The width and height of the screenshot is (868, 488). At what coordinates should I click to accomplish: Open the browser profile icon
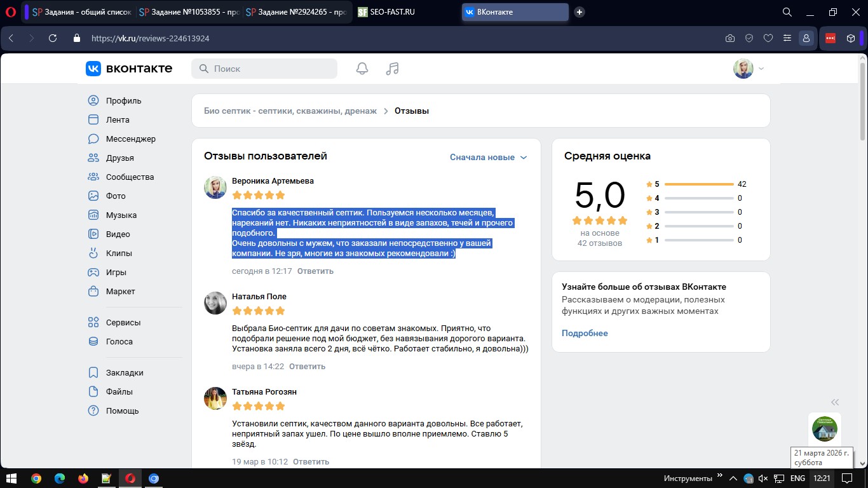(x=806, y=38)
